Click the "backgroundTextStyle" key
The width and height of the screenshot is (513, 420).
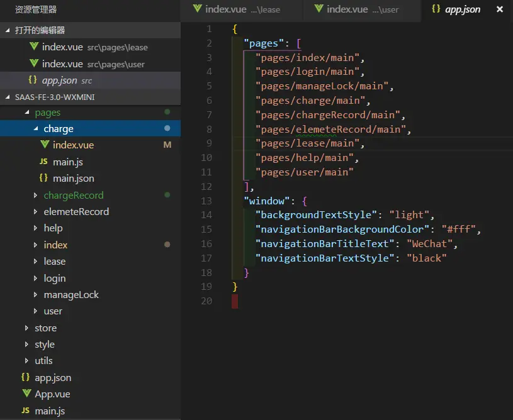pyautogui.click(x=317, y=215)
